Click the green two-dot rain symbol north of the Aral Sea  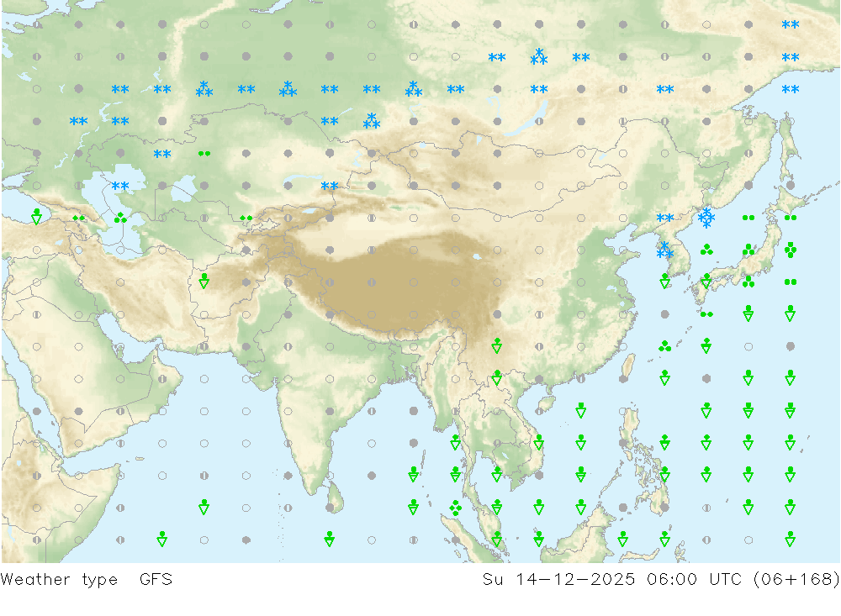tap(204, 153)
